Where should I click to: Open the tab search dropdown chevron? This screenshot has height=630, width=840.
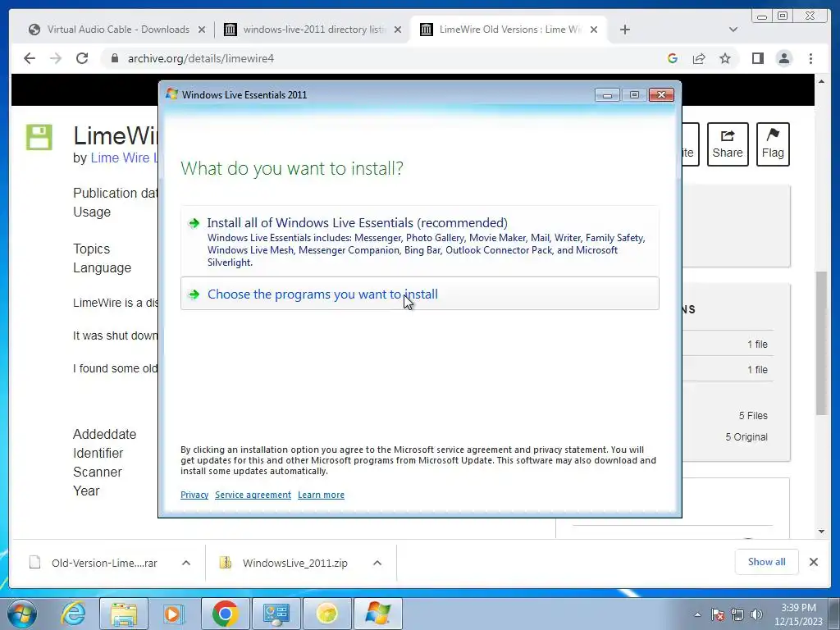733,30
